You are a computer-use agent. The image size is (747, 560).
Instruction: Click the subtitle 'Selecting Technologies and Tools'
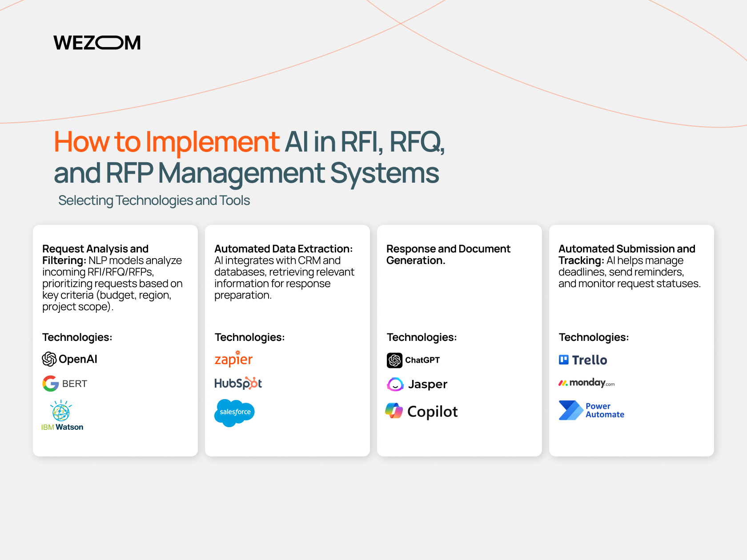(154, 200)
